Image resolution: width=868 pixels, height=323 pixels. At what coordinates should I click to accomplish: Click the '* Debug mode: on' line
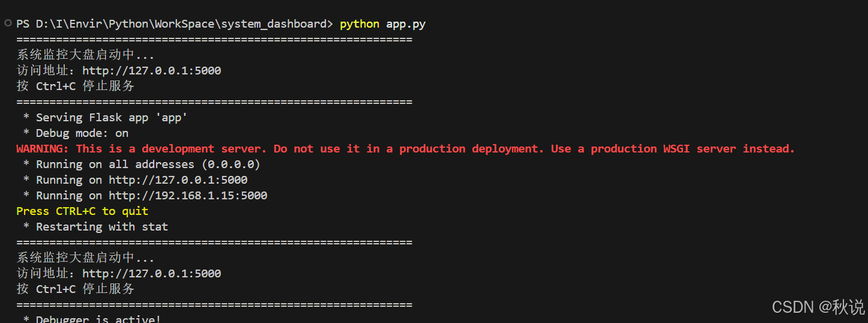tap(76, 133)
